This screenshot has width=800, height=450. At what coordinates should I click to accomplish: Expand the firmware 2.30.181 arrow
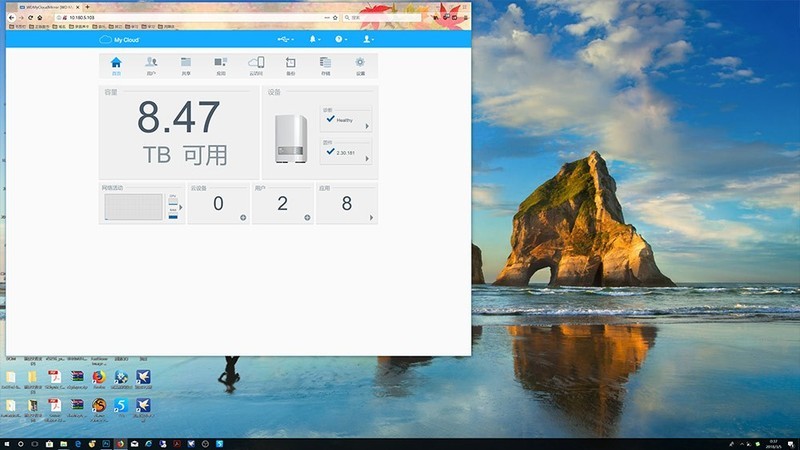(367, 159)
